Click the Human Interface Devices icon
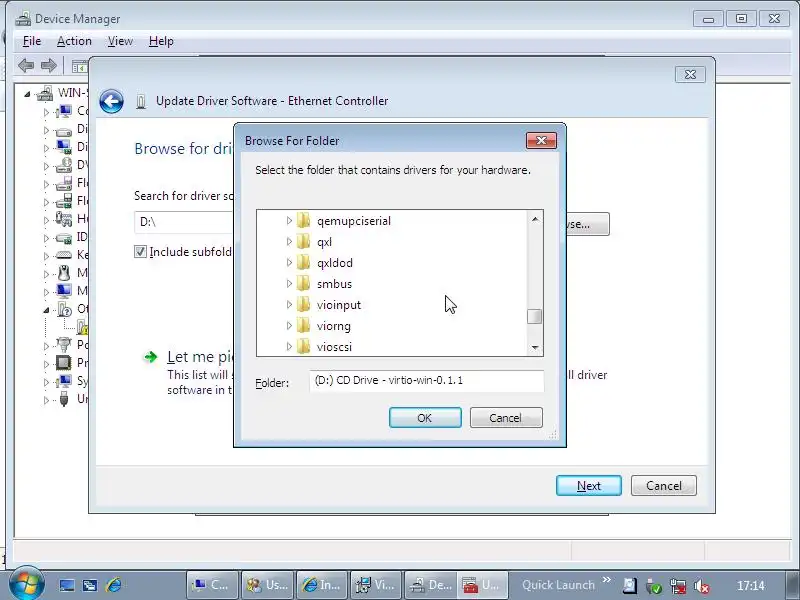The height and width of the screenshot is (600, 800). (64, 219)
